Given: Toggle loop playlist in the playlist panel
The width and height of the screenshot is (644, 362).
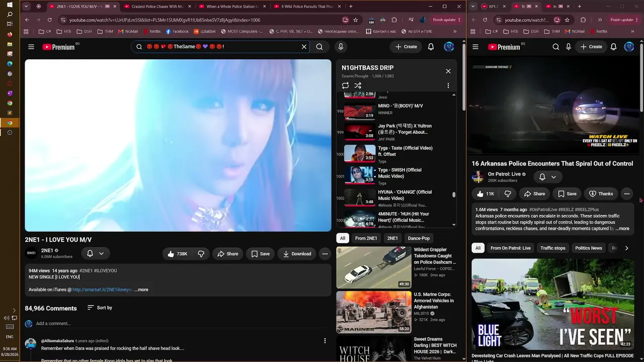Looking at the screenshot, I should tap(345, 85).
